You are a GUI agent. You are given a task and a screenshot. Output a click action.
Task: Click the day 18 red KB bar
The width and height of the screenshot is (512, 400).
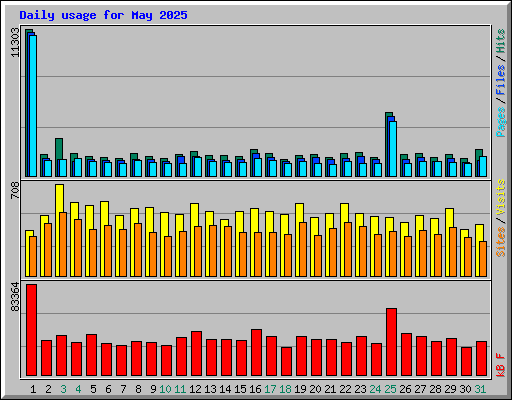point(287,361)
